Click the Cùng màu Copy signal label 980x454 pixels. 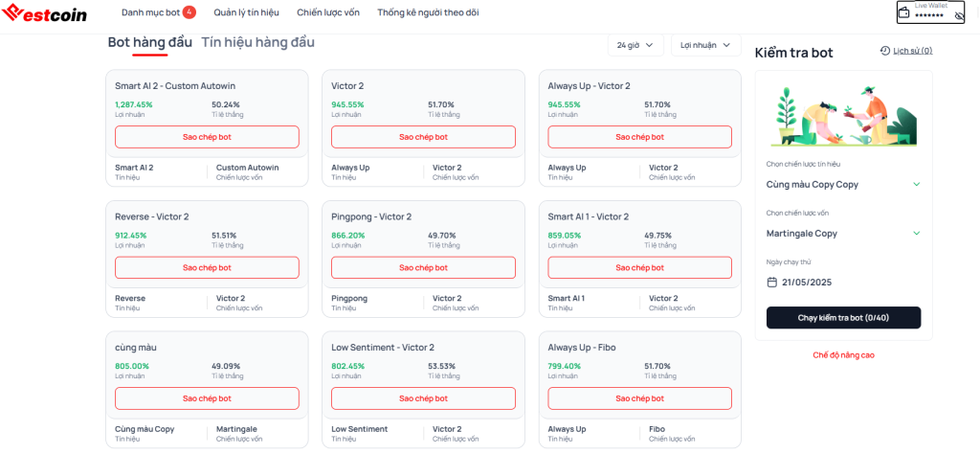pyautogui.click(x=145, y=429)
